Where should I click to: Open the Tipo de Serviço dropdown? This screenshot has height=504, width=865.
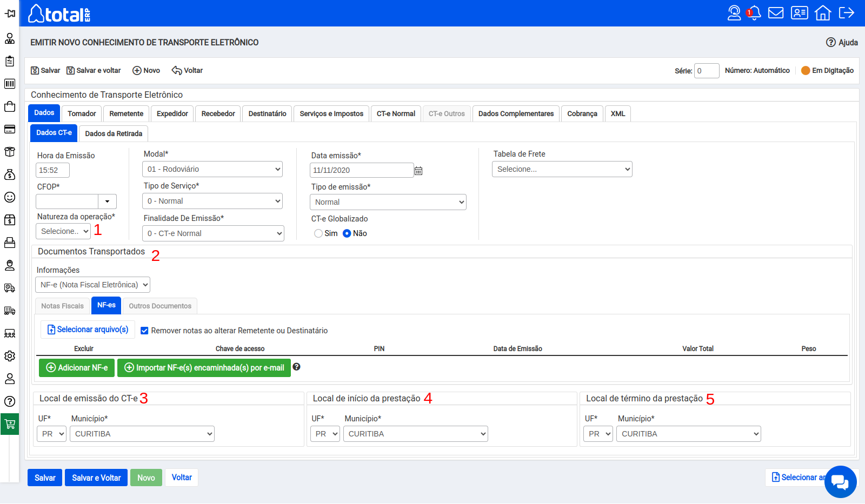click(x=213, y=201)
